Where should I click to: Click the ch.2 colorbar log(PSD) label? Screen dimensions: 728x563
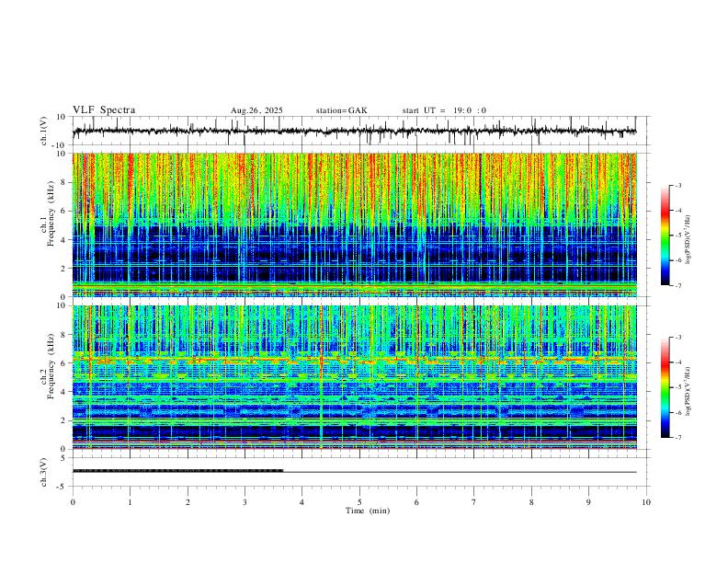click(688, 391)
